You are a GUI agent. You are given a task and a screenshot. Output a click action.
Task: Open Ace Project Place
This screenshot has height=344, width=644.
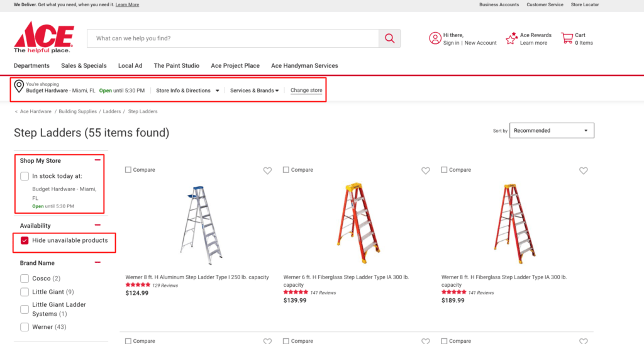point(235,65)
